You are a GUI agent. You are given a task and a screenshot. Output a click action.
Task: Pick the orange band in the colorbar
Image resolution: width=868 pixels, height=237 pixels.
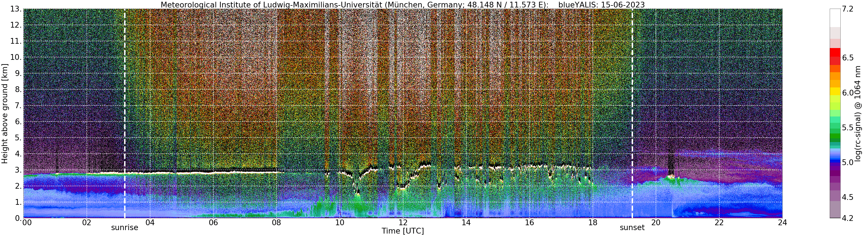coord(835,76)
